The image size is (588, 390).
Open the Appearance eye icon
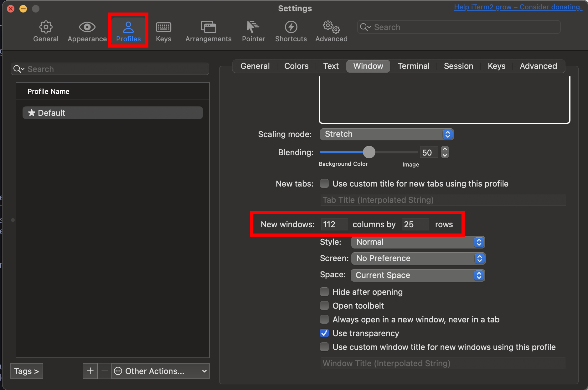[87, 27]
